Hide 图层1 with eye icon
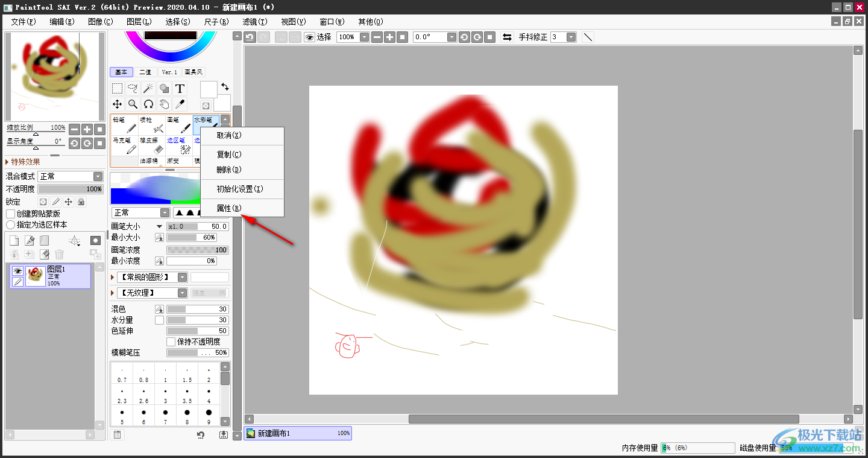The height and width of the screenshot is (458, 868). point(17,272)
